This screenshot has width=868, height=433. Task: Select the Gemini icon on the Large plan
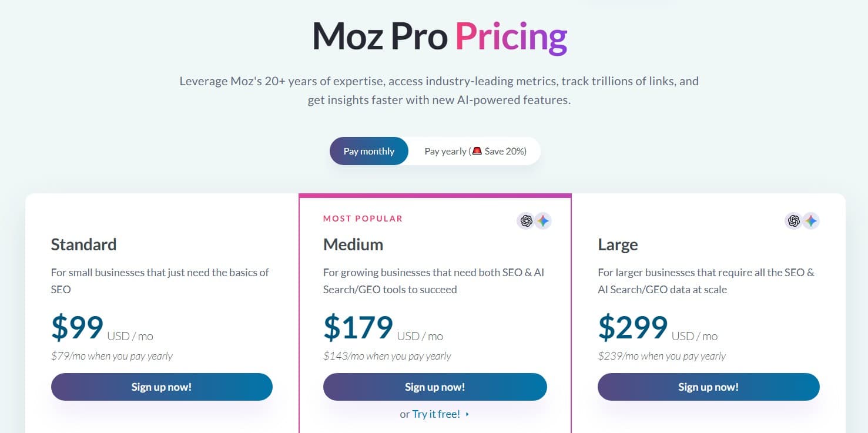(812, 220)
